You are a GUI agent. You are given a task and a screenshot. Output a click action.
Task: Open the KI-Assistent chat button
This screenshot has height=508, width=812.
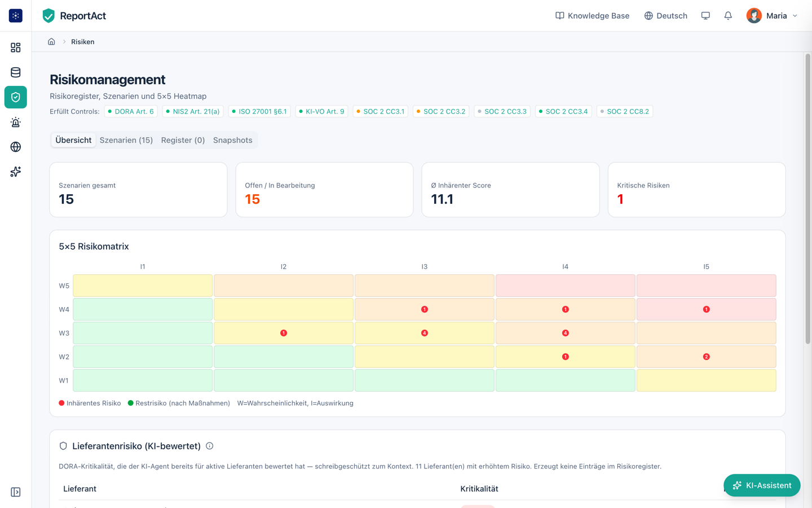[762, 485]
